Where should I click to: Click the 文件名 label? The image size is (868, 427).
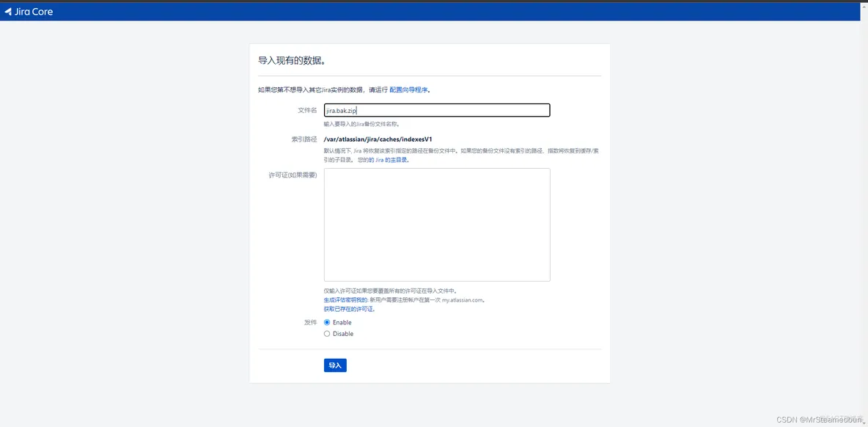[307, 110]
